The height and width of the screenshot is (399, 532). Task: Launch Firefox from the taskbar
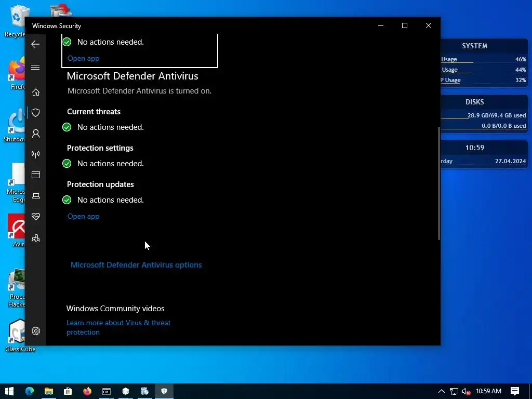(x=87, y=391)
